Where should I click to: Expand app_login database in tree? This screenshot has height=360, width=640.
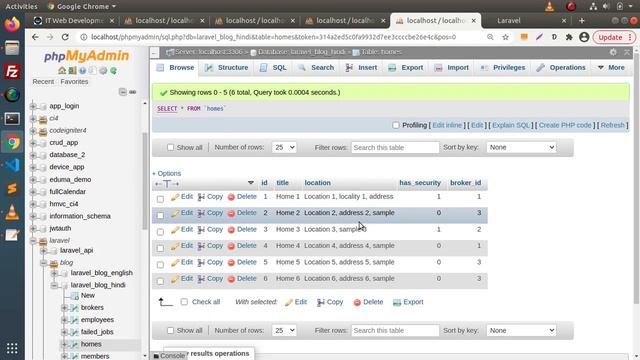click(33, 106)
